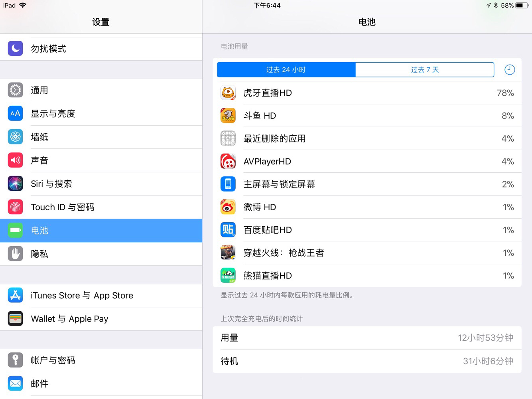Viewport: 532px width, 399px height.
Task: Open 隐私 settings
Action: coord(101,254)
